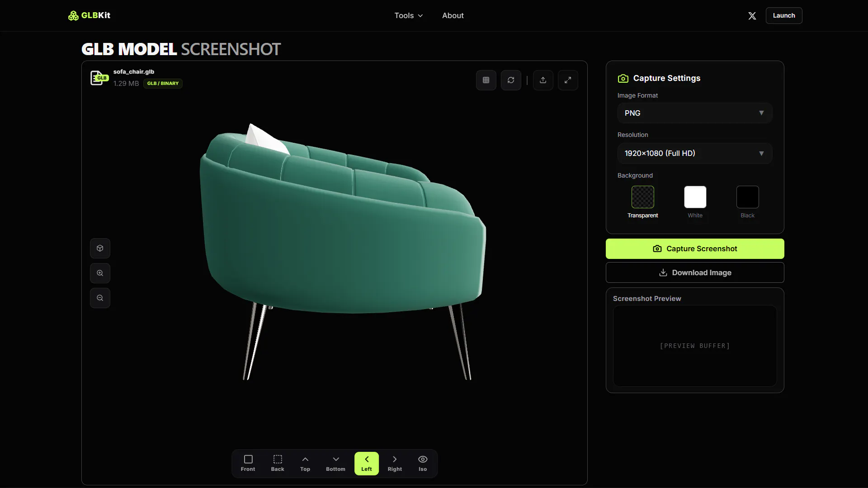868x488 pixels.
Task: Expand the viewer to fullscreen
Action: click(x=568, y=80)
